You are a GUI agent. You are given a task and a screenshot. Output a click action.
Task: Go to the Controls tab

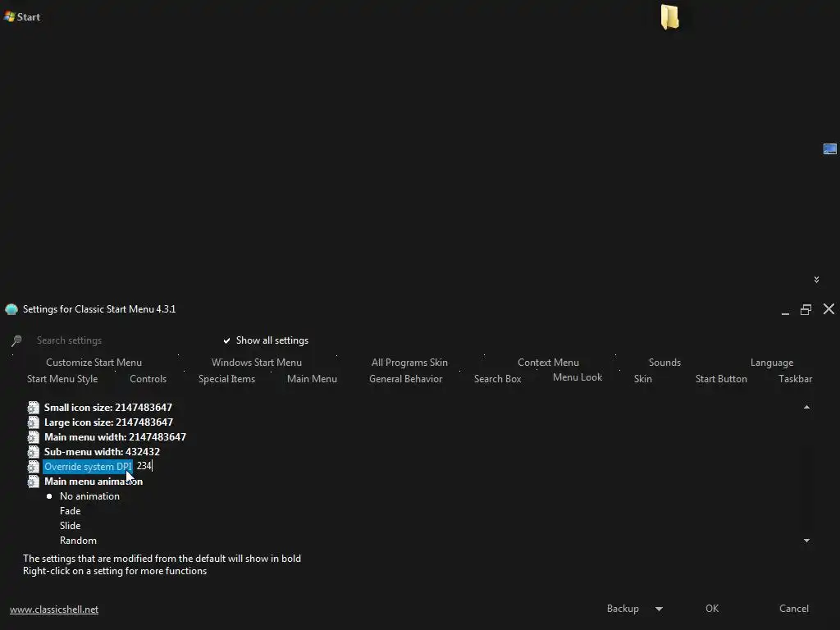pos(148,379)
